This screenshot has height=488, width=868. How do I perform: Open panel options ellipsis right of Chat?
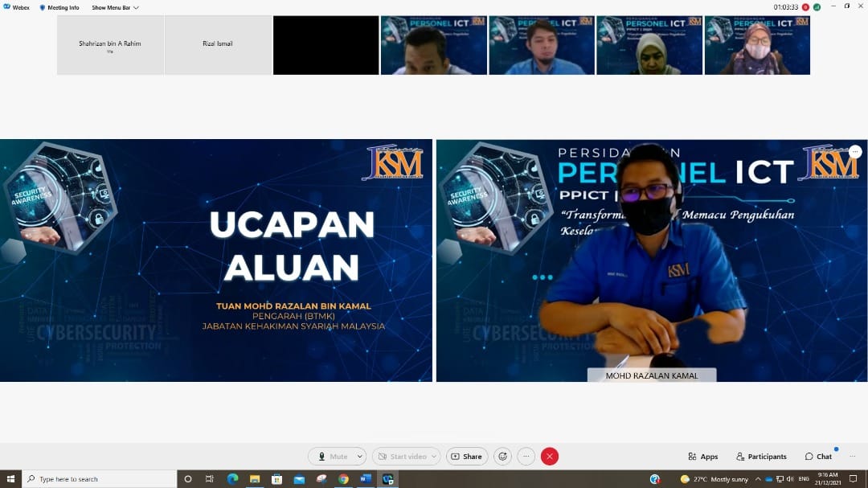(x=853, y=457)
